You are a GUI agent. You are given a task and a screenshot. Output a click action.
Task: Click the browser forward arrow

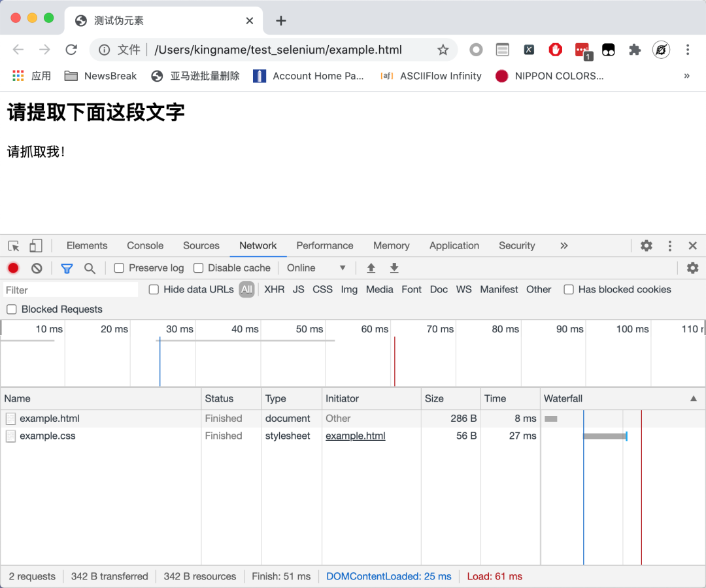tap(44, 50)
